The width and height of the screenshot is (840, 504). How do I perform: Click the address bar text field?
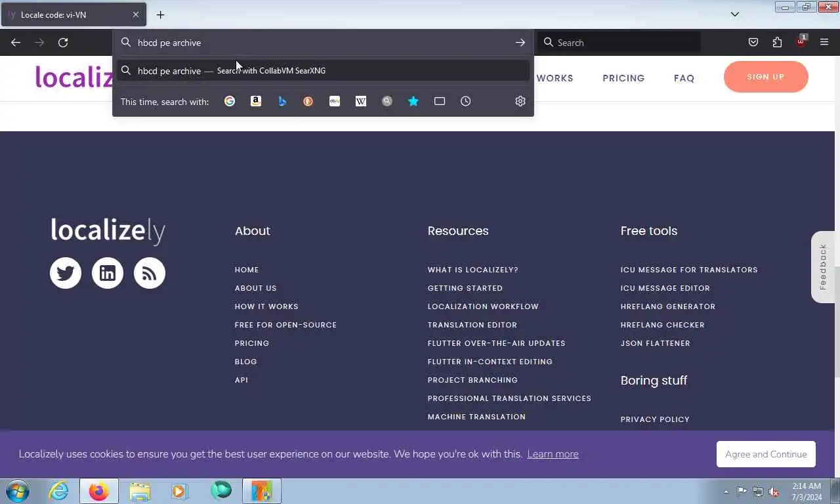(x=322, y=43)
